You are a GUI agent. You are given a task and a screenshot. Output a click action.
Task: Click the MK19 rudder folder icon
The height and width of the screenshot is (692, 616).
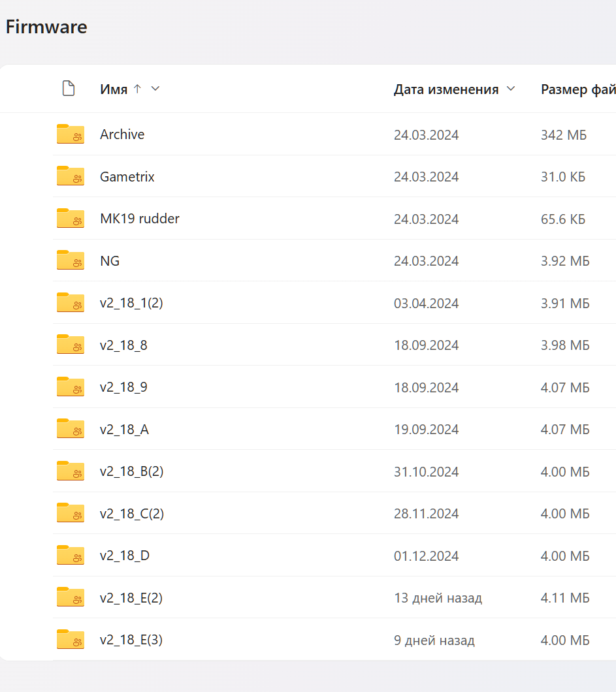click(70, 218)
